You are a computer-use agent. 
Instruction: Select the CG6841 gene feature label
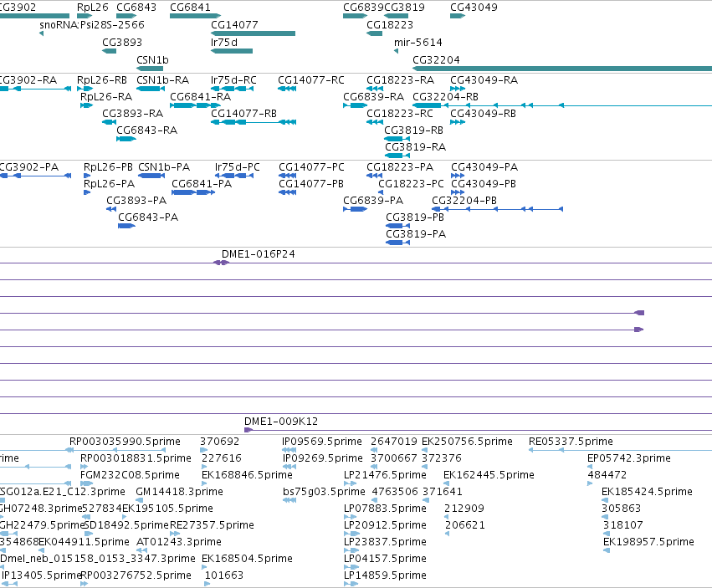tap(190, 8)
